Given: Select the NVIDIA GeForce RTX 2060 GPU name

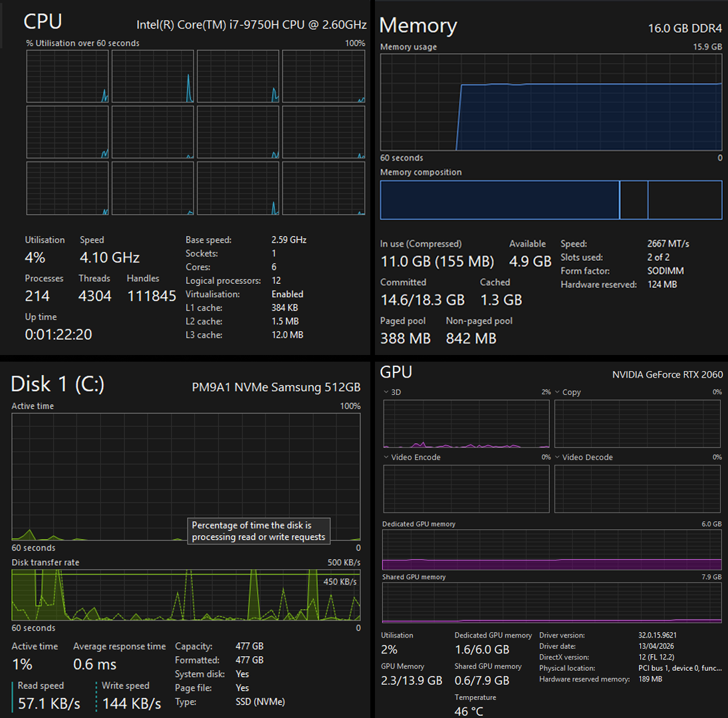Looking at the screenshot, I should (x=667, y=374).
